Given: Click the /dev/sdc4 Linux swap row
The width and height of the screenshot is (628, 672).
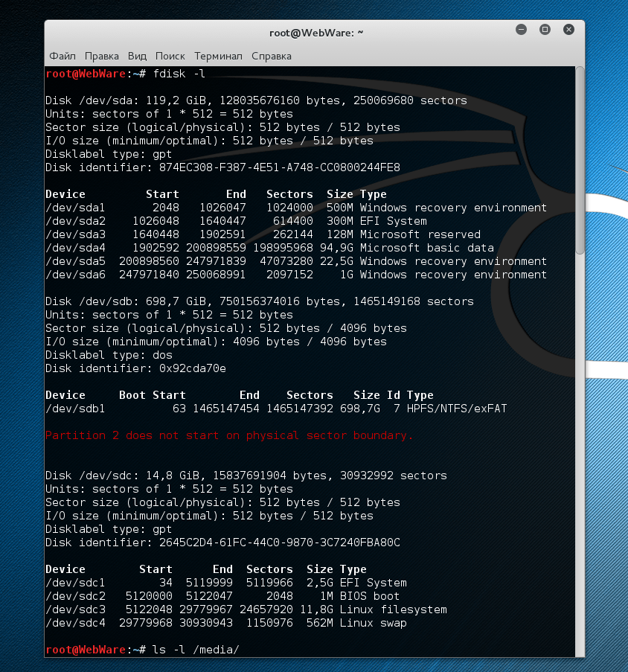Looking at the screenshot, I should click(226, 623).
